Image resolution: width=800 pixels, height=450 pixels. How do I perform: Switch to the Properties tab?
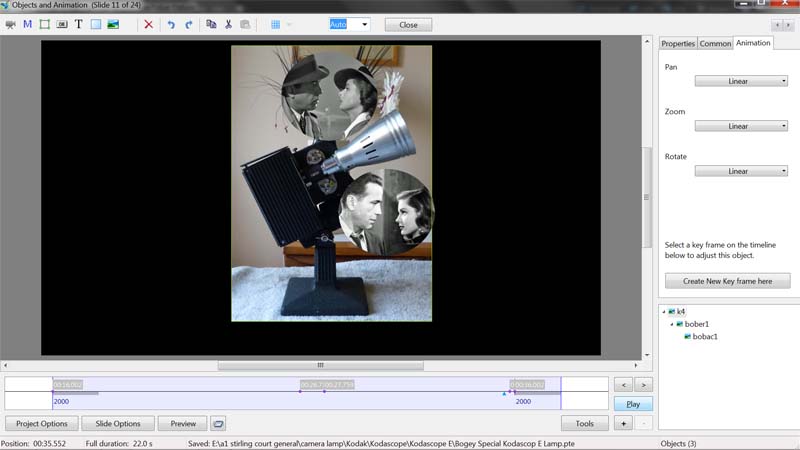678,43
